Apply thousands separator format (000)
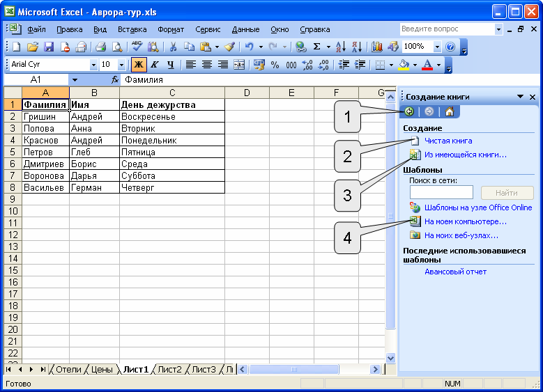543x392 pixels. click(x=291, y=64)
